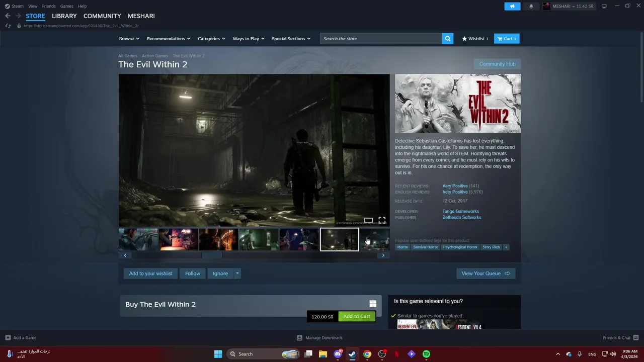Click the back navigation arrow

(8, 16)
